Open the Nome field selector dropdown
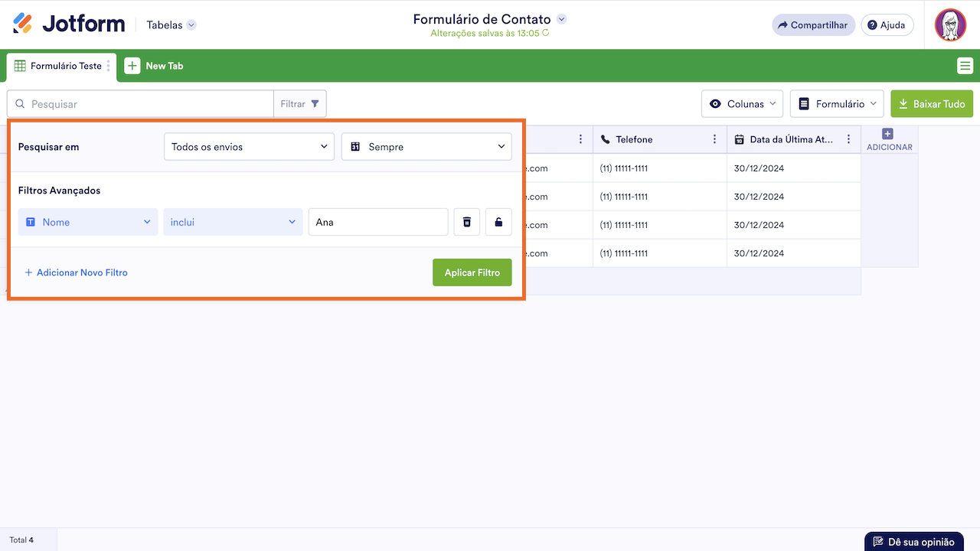The width and height of the screenshot is (980, 551). (x=88, y=222)
